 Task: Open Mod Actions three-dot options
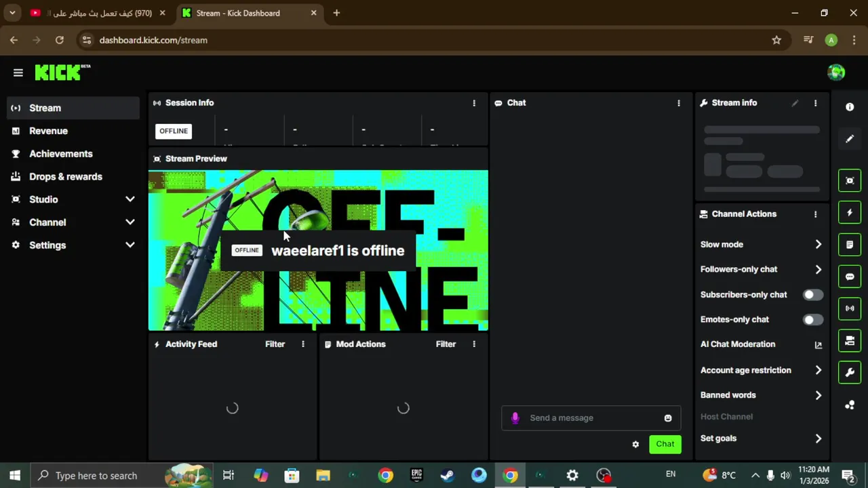tap(474, 344)
